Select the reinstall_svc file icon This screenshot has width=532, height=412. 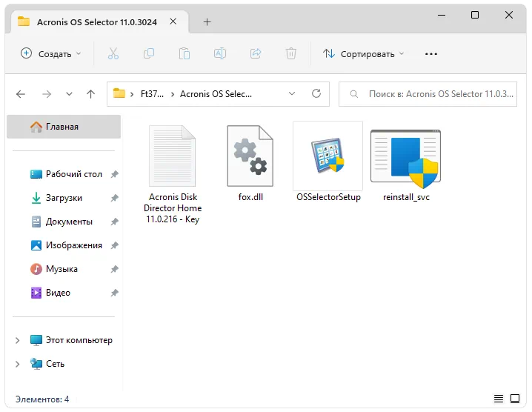(x=406, y=159)
